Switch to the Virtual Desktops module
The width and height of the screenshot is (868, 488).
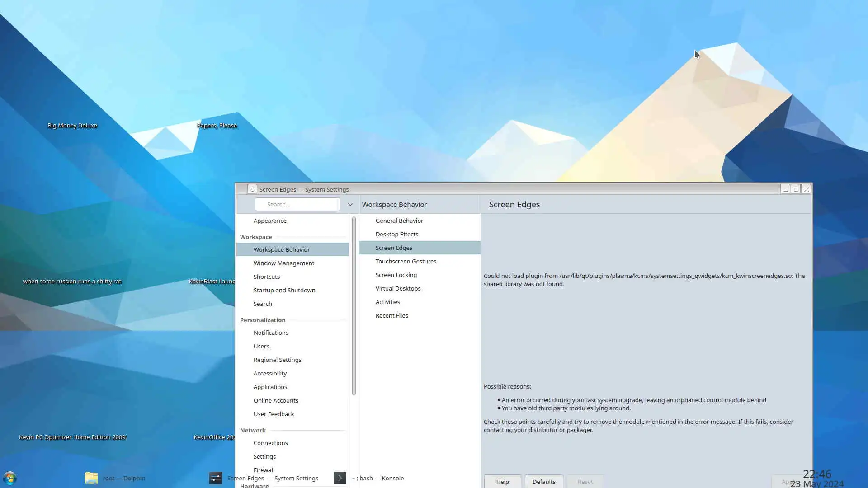[398, 288]
